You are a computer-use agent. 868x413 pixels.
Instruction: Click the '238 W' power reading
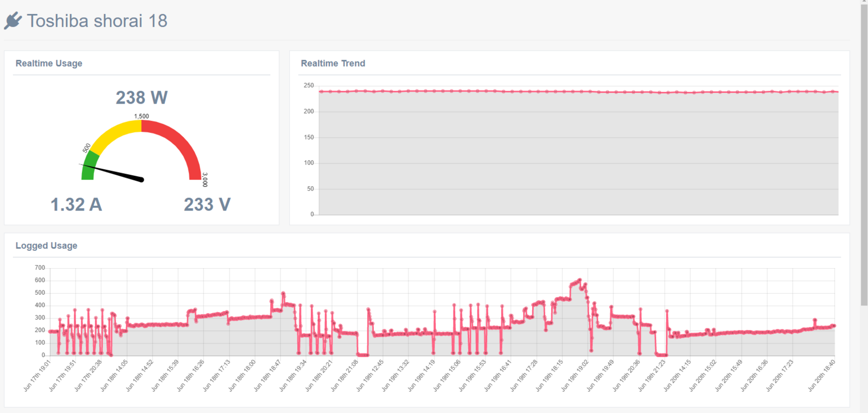[x=142, y=97]
